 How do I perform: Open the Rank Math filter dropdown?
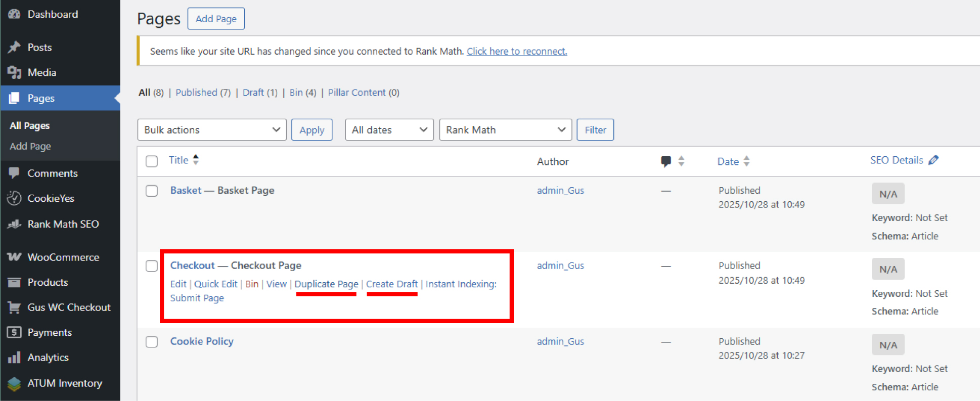coord(505,130)
